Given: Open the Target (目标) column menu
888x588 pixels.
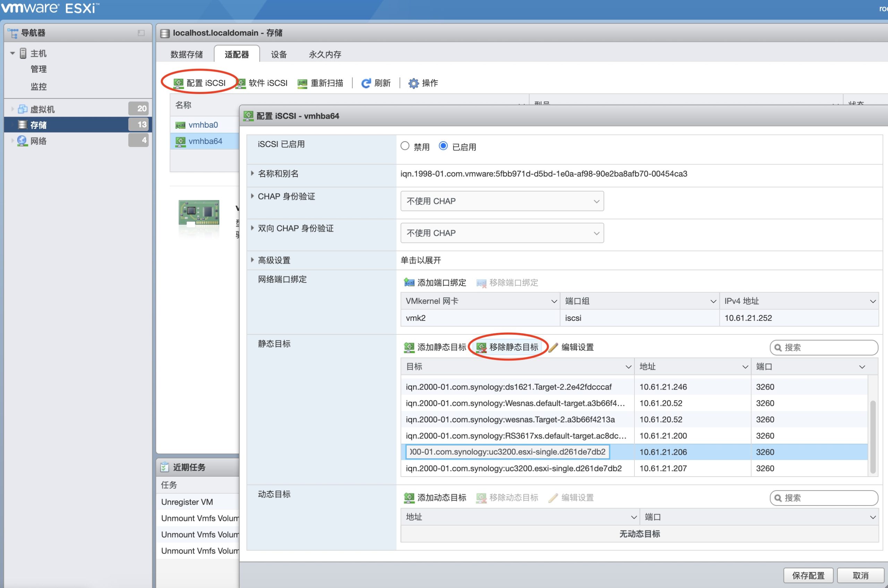Looking at the screenshot, I should [629, 367].
